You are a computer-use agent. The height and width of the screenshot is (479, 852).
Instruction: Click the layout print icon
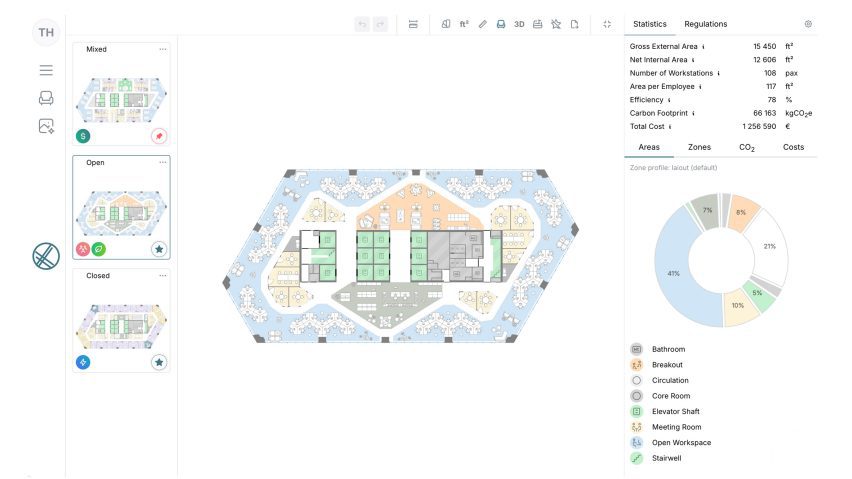537,24
